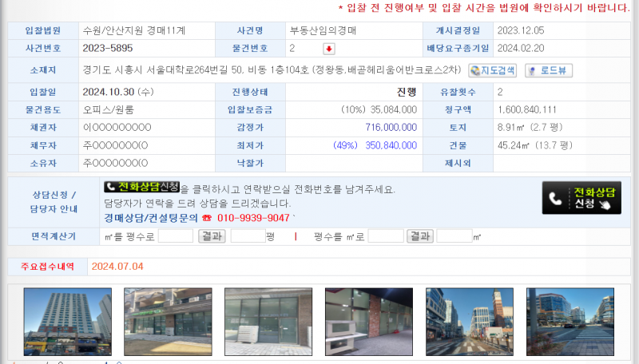Open the fourth thumbnail of the interior
The height and width of the screenshot is (364, 639).
coord(369,322)
